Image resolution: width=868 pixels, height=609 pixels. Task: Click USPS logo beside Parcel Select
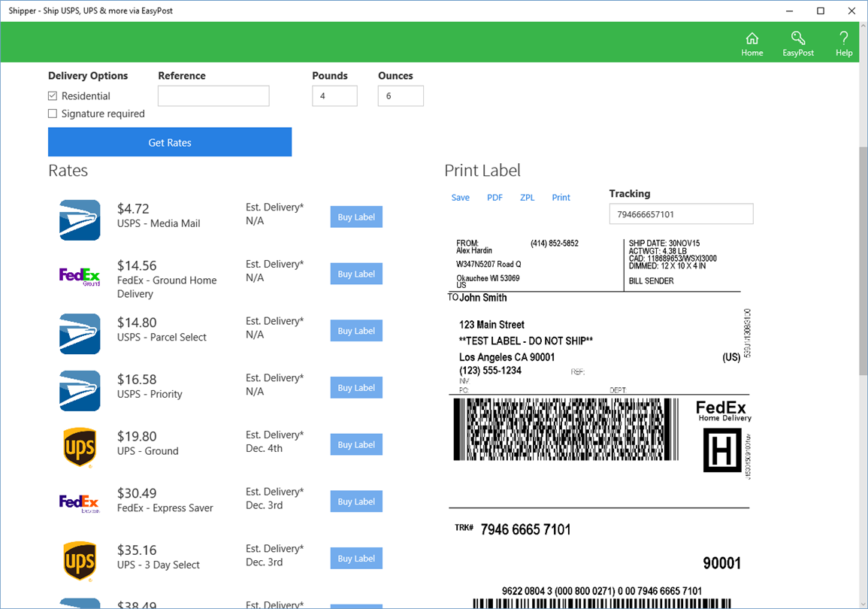[80, 334]
